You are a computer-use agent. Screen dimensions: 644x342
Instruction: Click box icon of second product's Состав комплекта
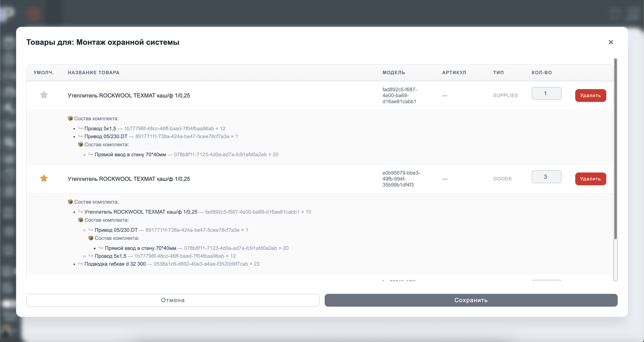[x=70, y=202]
